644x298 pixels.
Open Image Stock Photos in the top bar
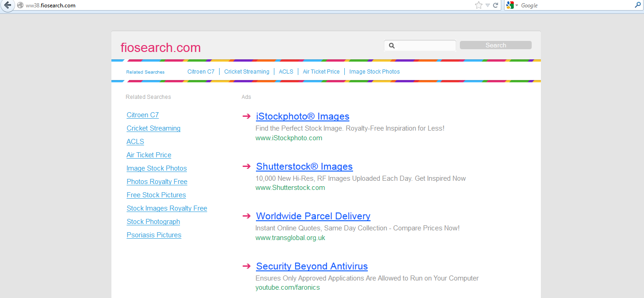[x=374, y=72]
